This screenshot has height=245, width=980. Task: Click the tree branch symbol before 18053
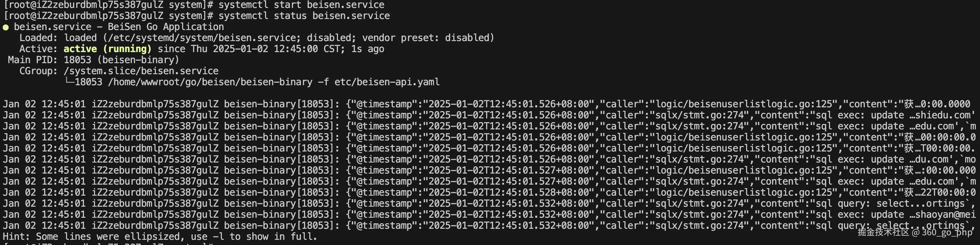pos(69,81)
